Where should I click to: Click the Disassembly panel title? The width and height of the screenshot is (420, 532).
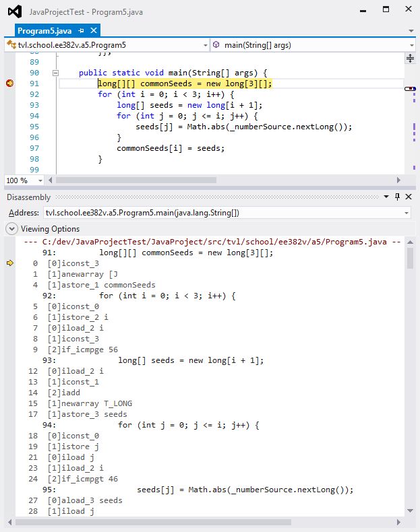[x=28, y=197]
